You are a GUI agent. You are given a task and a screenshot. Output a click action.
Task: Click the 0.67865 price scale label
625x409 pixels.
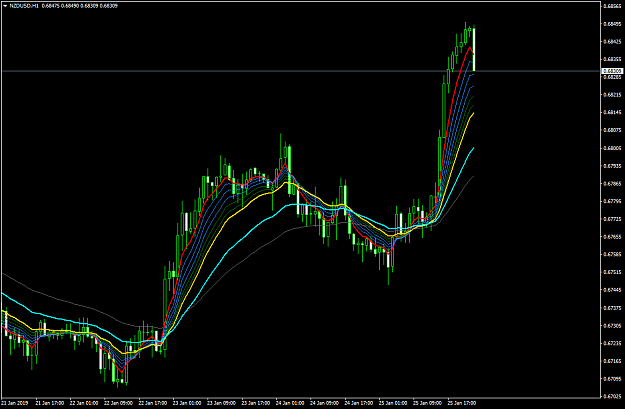[x=613, y=184]
